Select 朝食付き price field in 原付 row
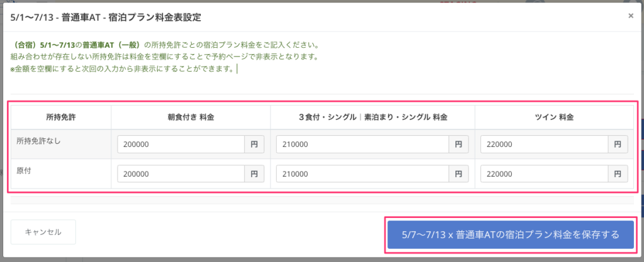The image size is (644, 262). pos(180,173)
